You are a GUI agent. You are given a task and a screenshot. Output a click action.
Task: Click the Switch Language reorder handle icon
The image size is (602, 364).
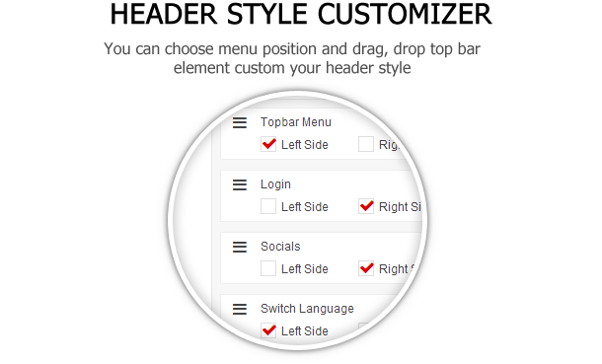click(x=240, y=309)
